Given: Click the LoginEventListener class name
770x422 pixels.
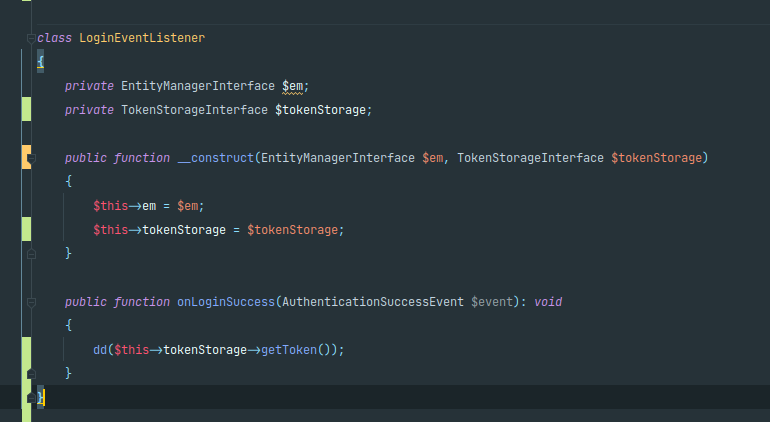Looking at the screenshot, I should (x=142, y=38).
